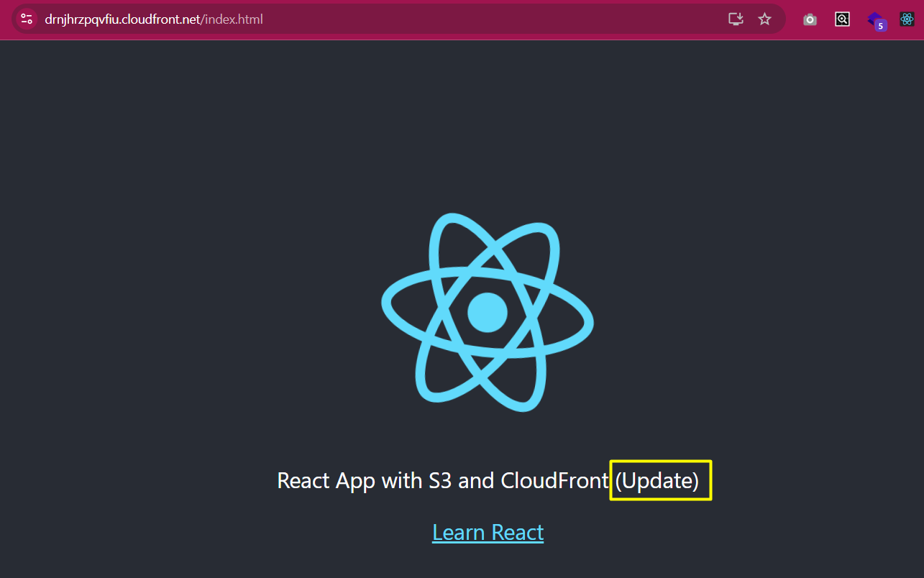This screenshot has height=578, width=924.
Task: Click the word "with" in the heading
Action: [x=401, y=480]
